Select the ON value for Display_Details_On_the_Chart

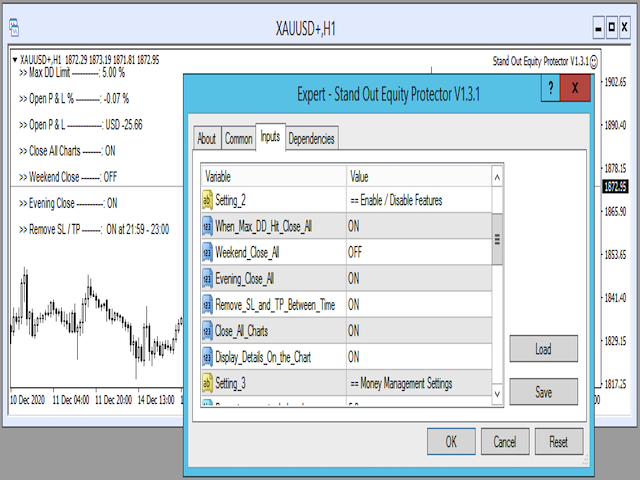click(419, 357)
